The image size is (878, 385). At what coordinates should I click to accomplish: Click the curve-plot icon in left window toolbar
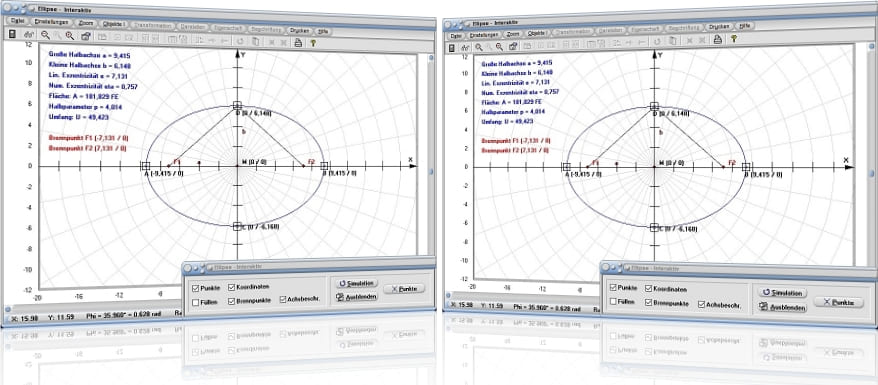point(30,35)
